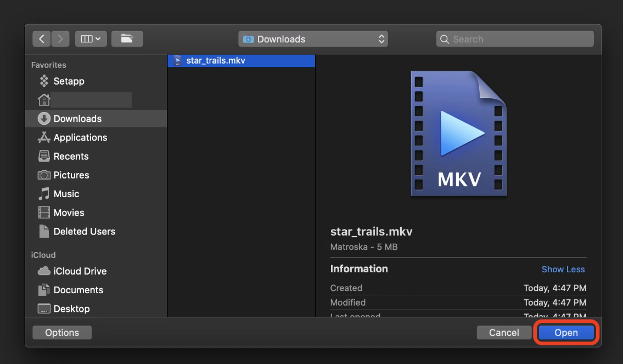Select the Downloads sidebar item
This screenshot has height=364, width=623.
77,118
